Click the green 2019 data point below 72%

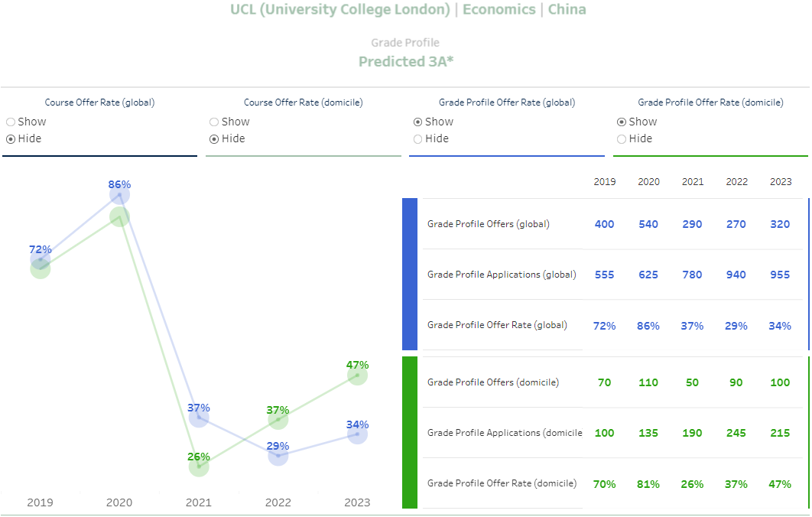(41, 269)
